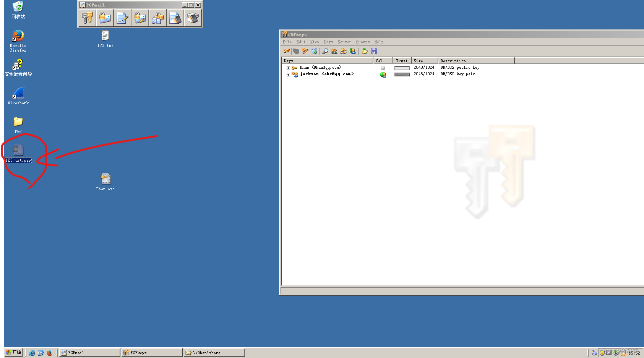Click the validity indicator for jackson key
The height and width of the screenshot is (358, 644).
point(383,75)
